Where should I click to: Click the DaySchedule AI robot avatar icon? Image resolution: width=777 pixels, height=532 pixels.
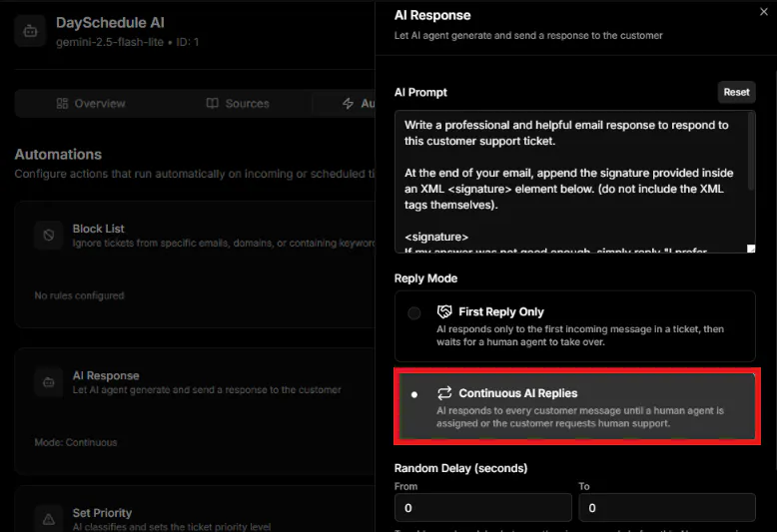(x=30, y=31)
